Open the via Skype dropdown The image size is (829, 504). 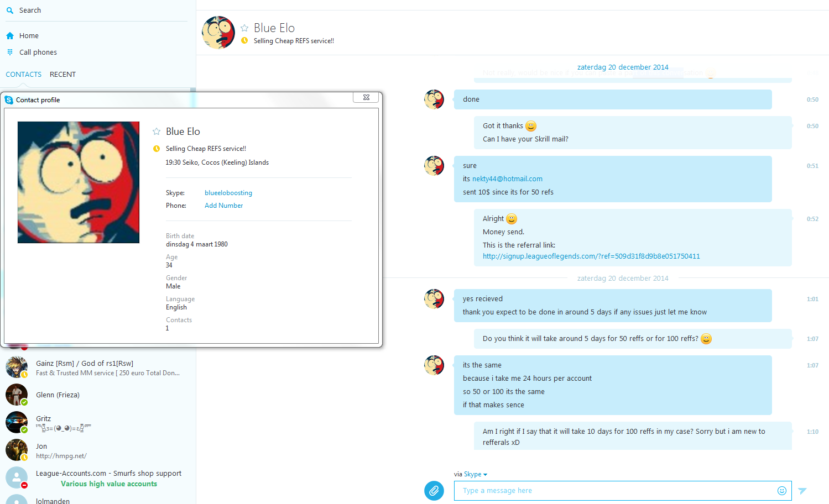click(475, 474)
